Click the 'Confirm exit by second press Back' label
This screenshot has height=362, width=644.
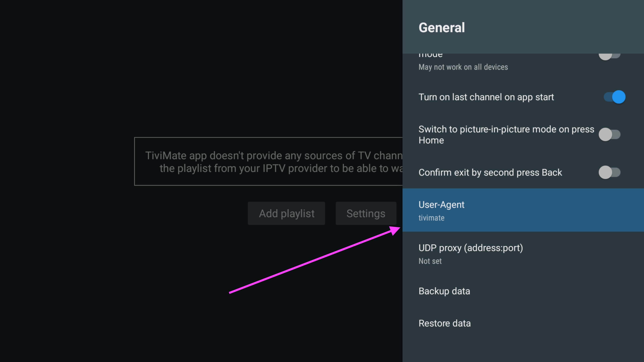point(490,172)
